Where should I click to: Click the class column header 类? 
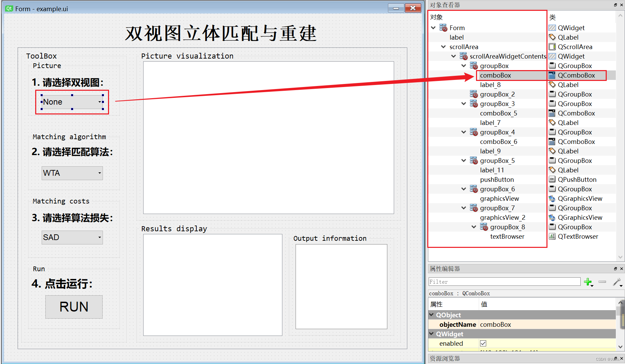pyautogui.click(x=552, y=17)
